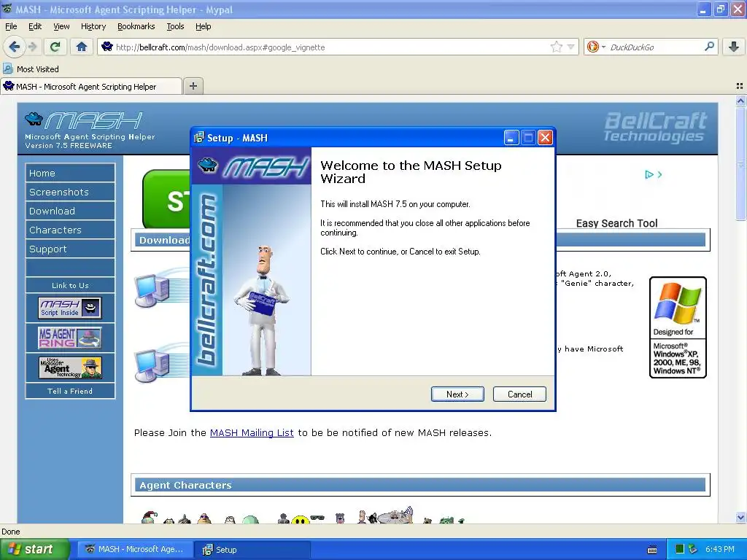Viewport: 747px width, 560px height.
Task: Click the MASH logo in page header
Action: pos(84,121)
